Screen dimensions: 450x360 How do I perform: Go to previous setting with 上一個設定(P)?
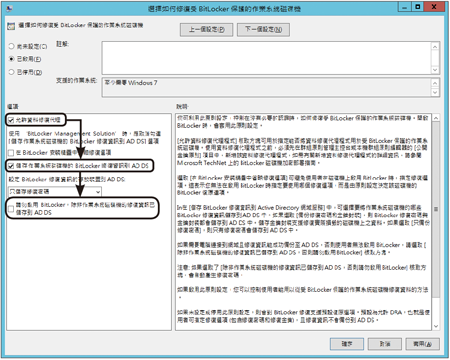click(207, 29)
